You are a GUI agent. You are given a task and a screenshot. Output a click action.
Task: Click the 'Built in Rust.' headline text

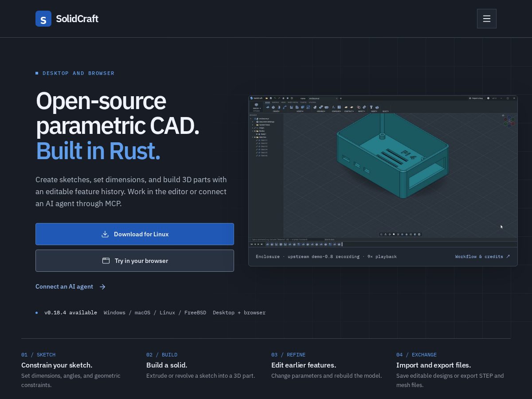98,151
